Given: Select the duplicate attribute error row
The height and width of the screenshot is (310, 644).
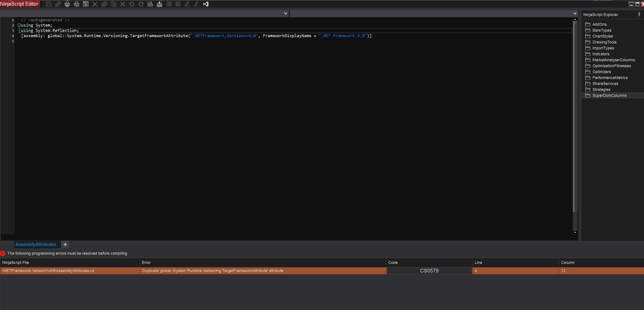Looking at the screenshot, I should (212, 270).
